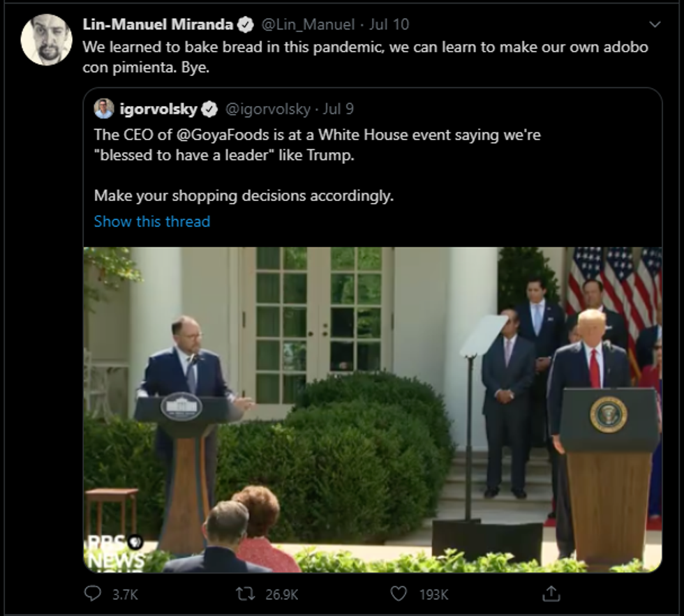Click the igorvolsky display name
The image size is (684, 616).
pos(159,109)
